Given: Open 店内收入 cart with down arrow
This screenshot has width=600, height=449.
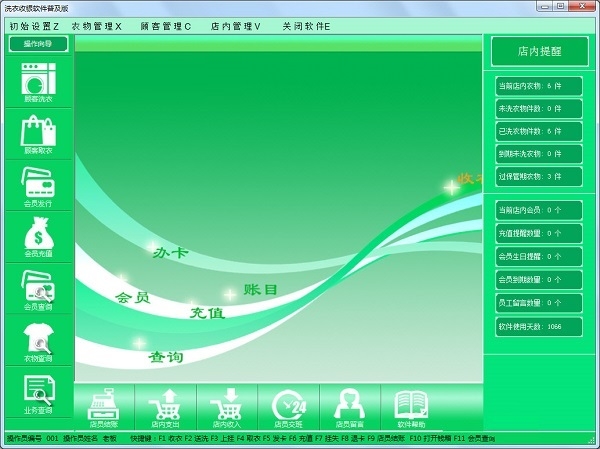Looking at the screenshot, I should 226,405.
